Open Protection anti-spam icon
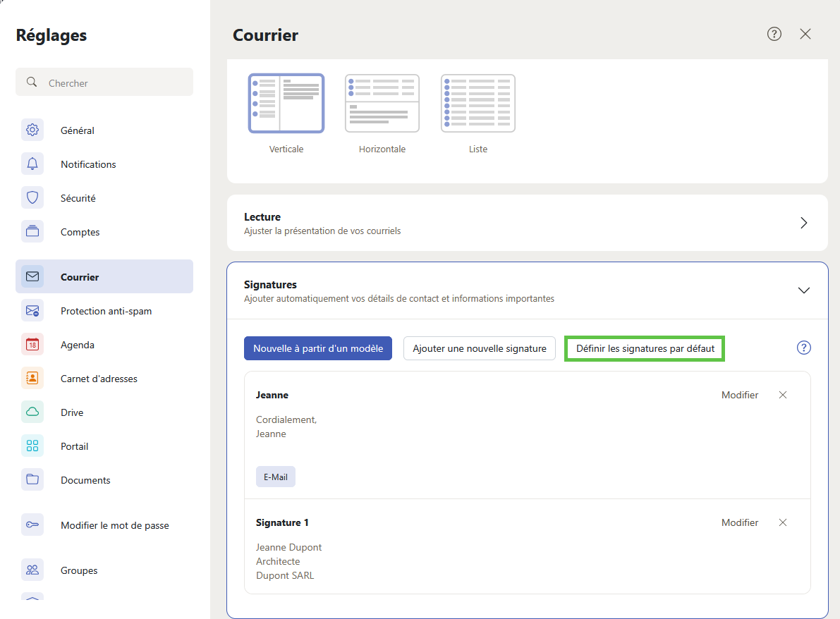This screenshot has height=619, width=840. pos(32,311)
